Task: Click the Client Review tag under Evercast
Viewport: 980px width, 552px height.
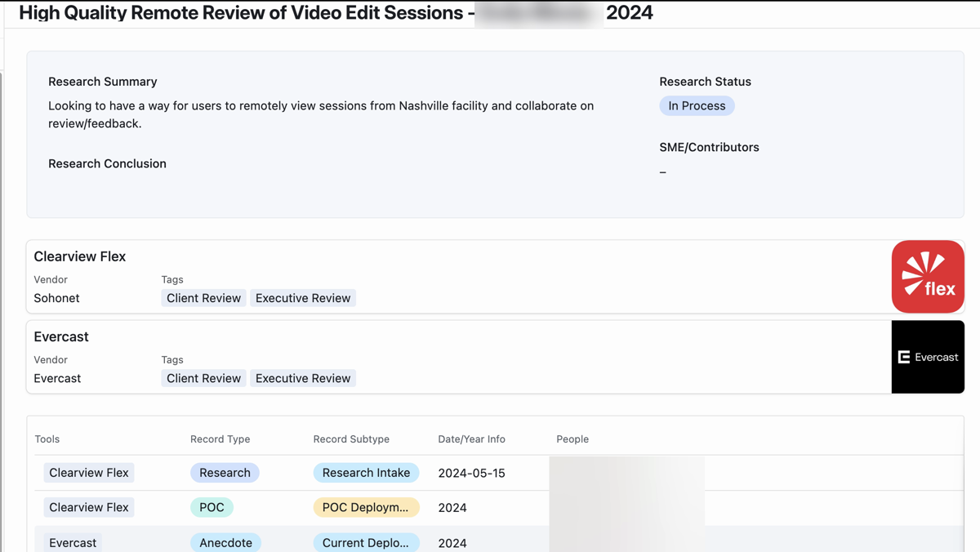Action: (x=203, y=378)
